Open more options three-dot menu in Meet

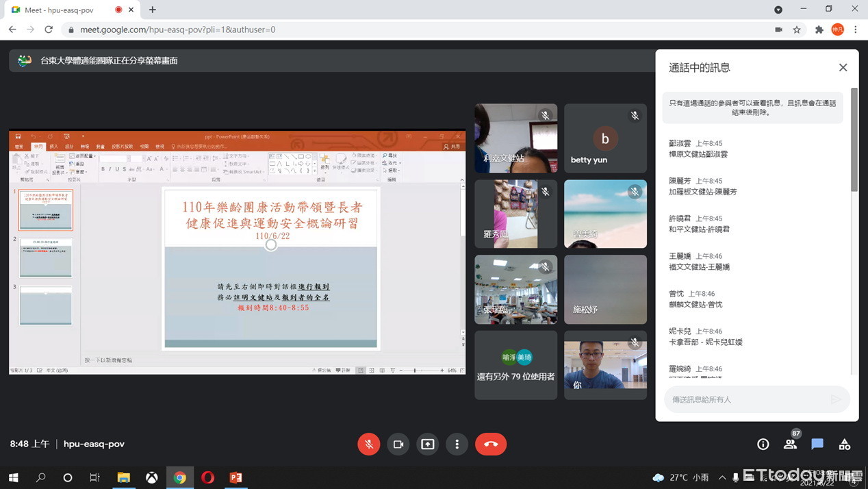[457, 444]
